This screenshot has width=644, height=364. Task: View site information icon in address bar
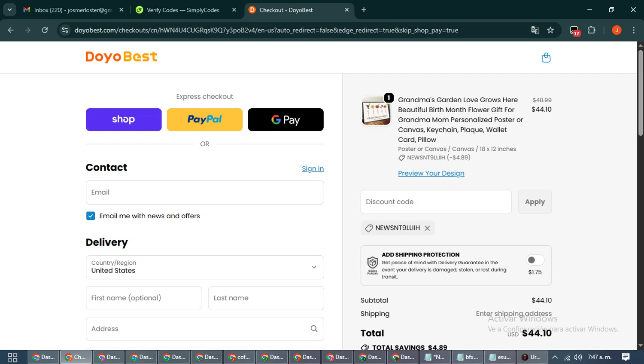65,30
